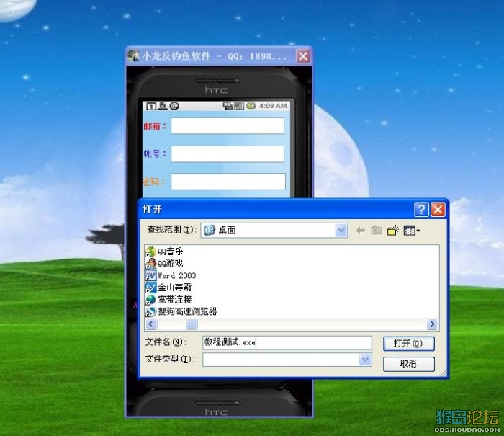Viewport: 504px width, 436px height.
Task: Click the QQ游戏 file name text
Action: 171,264
